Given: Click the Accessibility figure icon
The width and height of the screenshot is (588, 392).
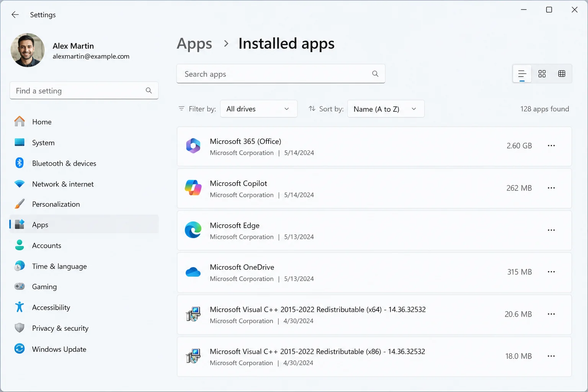Looking at the screenshot, I should (20, 307).
